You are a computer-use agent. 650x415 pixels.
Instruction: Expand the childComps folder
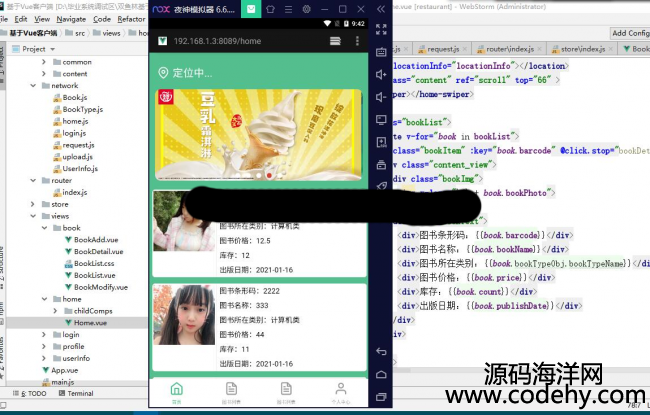[55, 311]
